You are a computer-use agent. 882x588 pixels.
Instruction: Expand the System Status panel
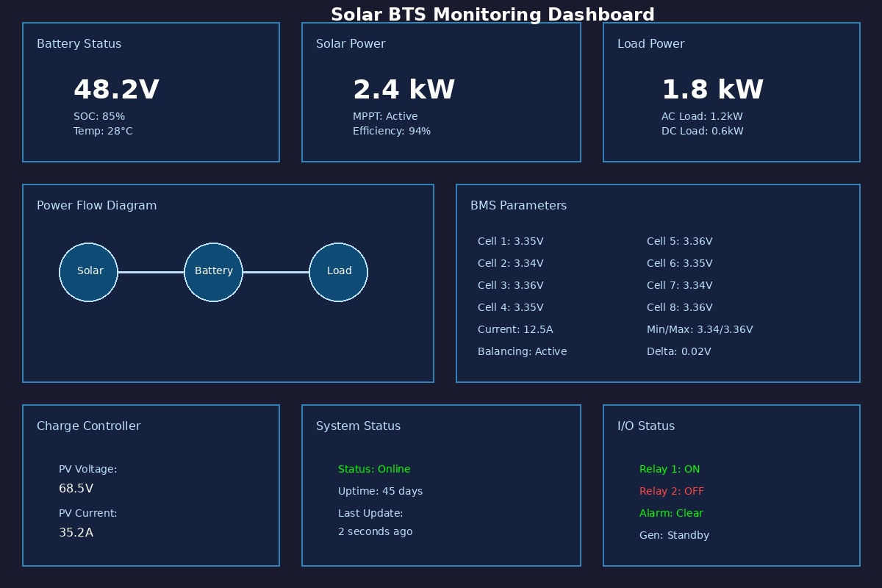click(x=358, y=426)
